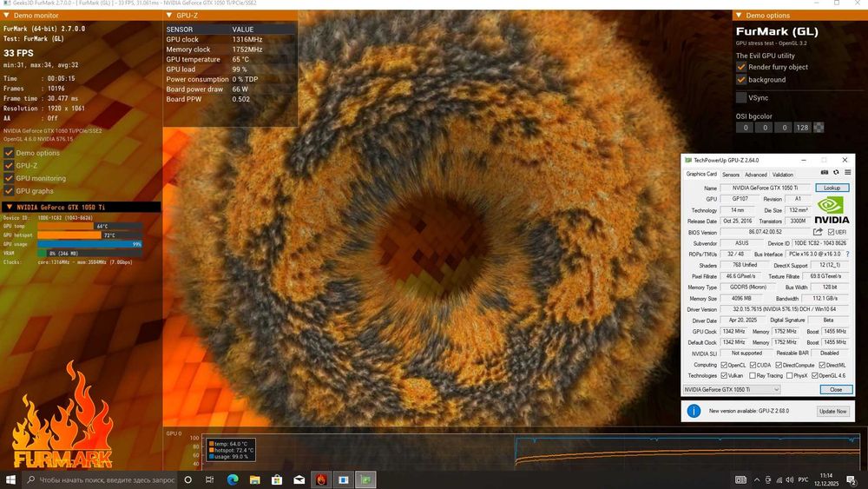Click the battery-like tray icon
This screenshot has height=489, width=868.
[x=740, y=479]
